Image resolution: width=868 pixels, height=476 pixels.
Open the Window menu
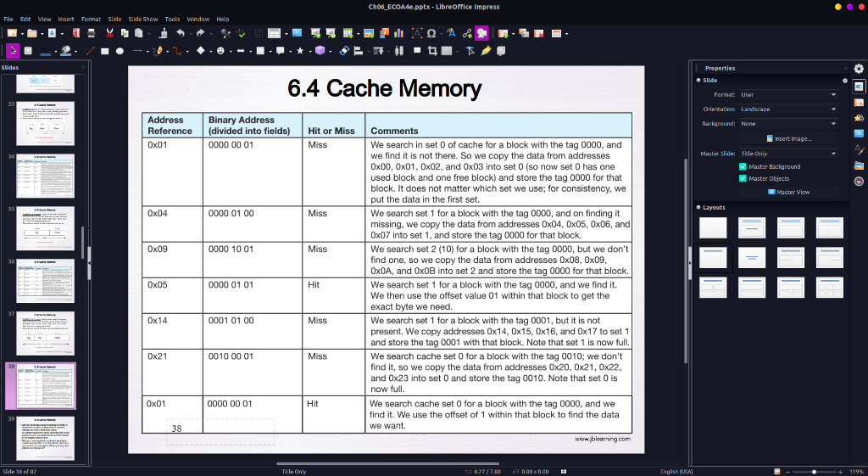coord(198,19)
